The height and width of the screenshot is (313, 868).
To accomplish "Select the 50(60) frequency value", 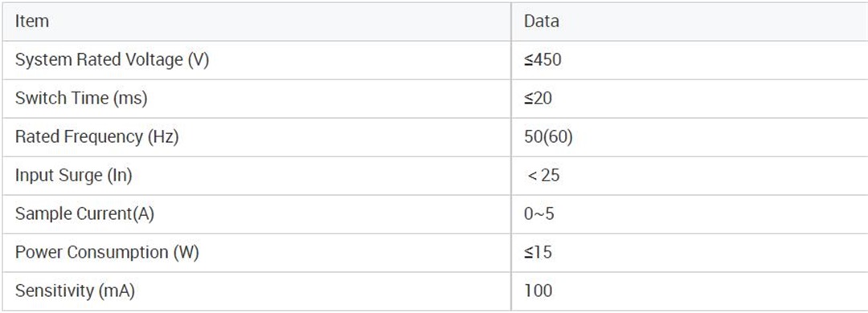I will 549,137.
